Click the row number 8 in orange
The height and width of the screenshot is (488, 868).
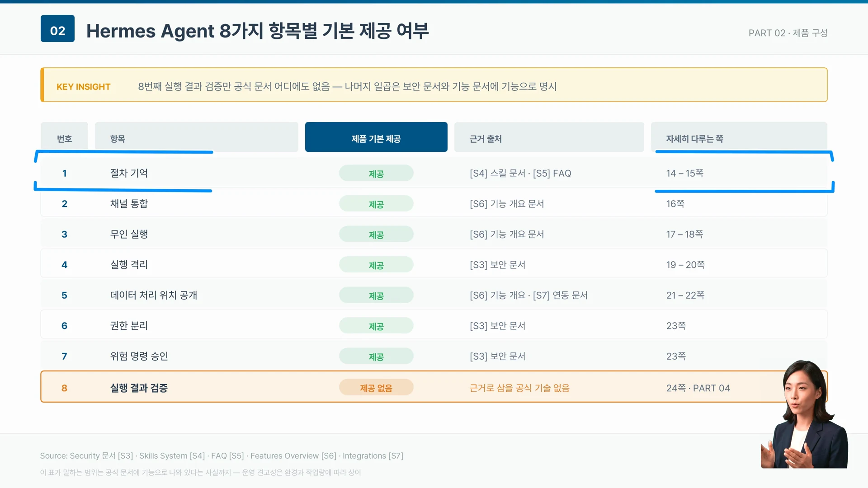pyautogui.click(x=64, y=388)
